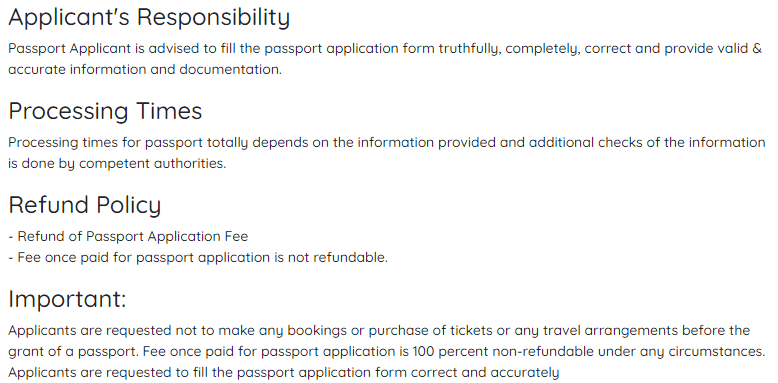Click the "100 percent non-refundable" text

pos(503,351)
